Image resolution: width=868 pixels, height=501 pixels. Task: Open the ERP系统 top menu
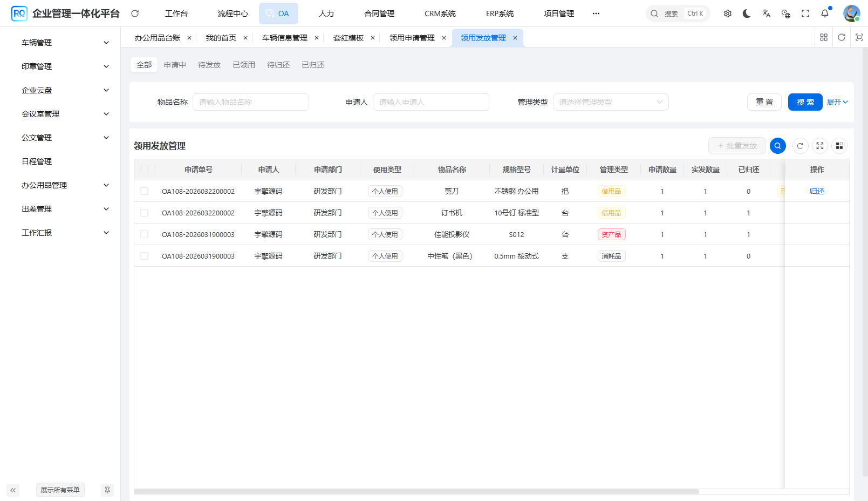point(499,13)
